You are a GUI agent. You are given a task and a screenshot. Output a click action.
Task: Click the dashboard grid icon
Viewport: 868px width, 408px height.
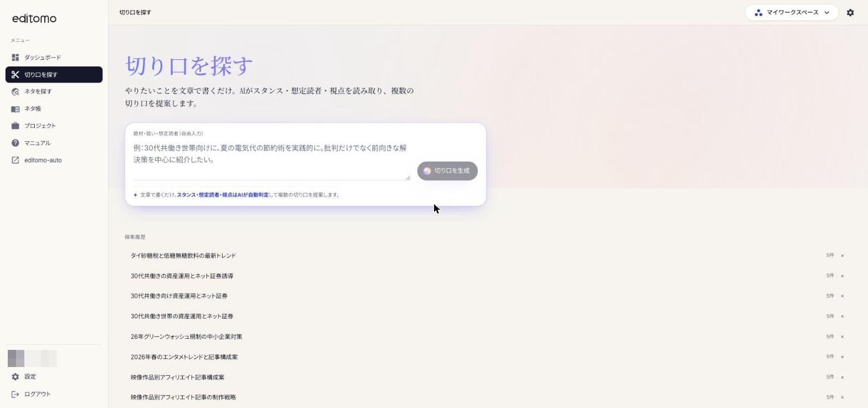(15, 58)
